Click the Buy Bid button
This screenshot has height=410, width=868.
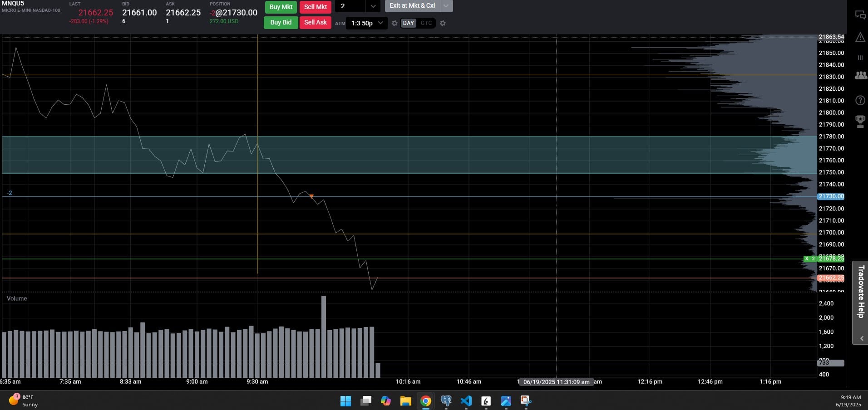(x=281, y=23)
